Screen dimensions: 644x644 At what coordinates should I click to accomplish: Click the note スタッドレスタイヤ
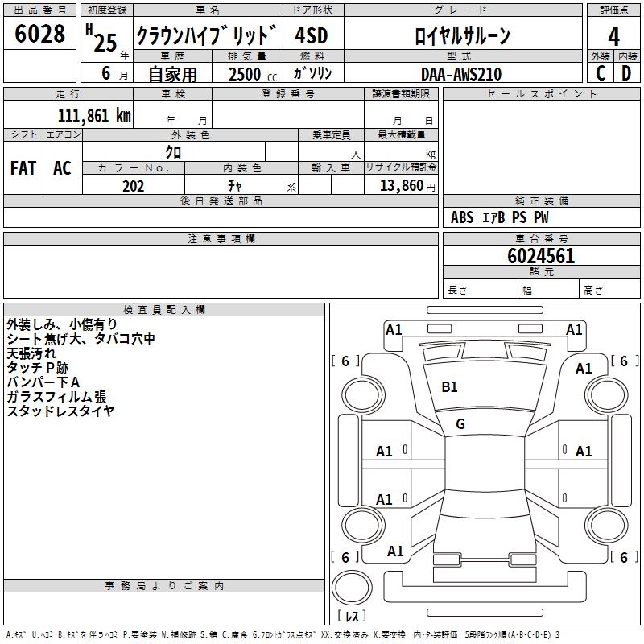(60, 411)
